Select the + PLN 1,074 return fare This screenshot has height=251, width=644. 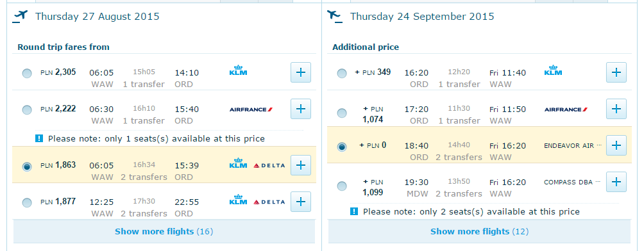click(342, 113)
